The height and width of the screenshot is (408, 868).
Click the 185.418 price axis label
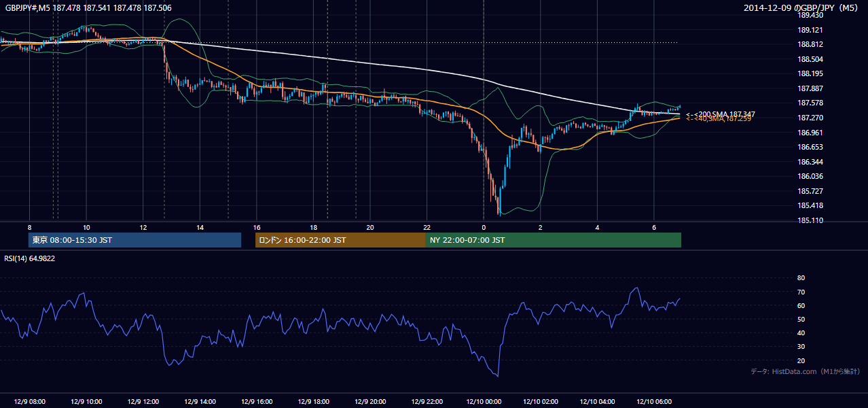(810, 205)
